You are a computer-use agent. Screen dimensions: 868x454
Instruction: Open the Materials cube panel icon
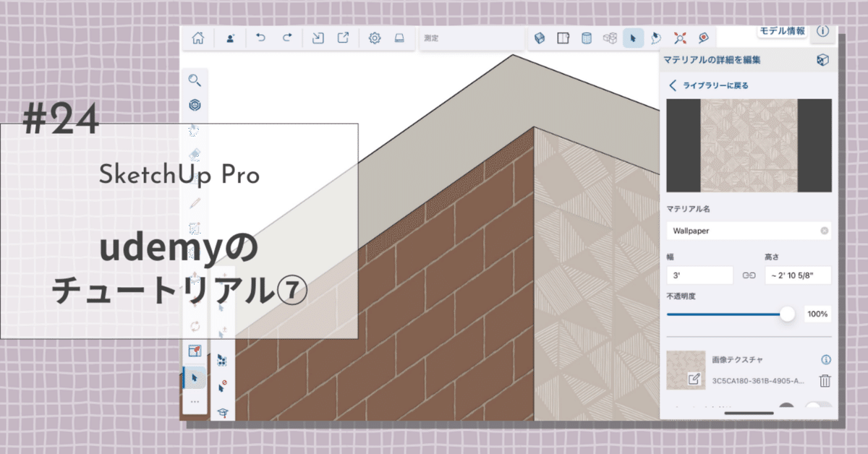point(539,38)
